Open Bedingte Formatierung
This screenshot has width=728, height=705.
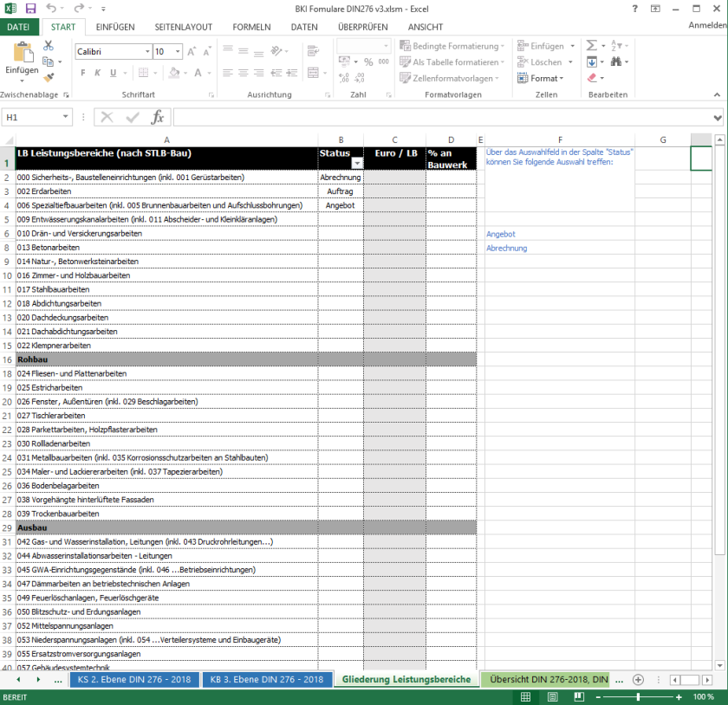[451, 45]
